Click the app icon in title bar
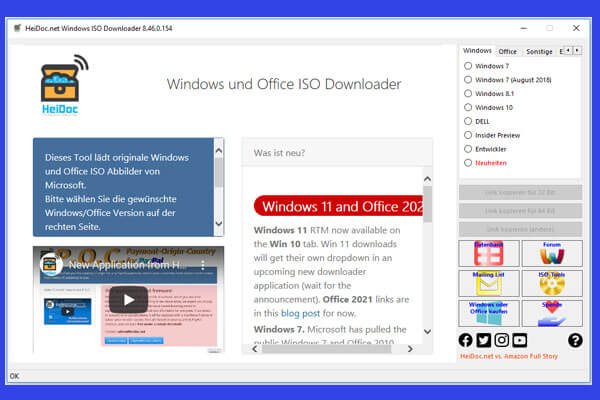This screenshot has width=600, height=400. 17,28
